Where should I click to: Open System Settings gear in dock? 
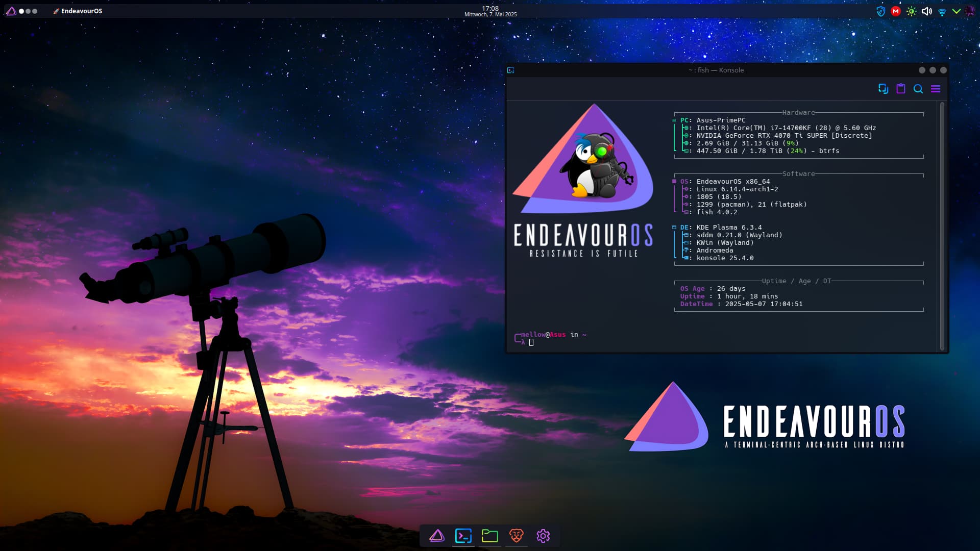pos(543,536)
